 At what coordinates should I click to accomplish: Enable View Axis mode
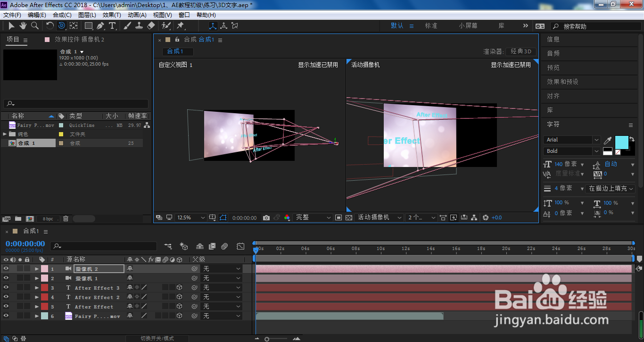(234, 25)
